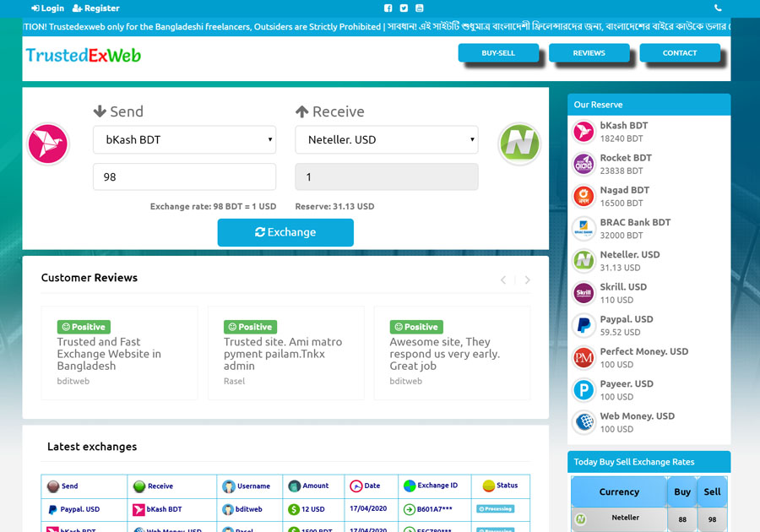The height and width of the screenshot is (532, 760).
Task: Show next customer review with right chevron
Action: [x=528, y=280]
